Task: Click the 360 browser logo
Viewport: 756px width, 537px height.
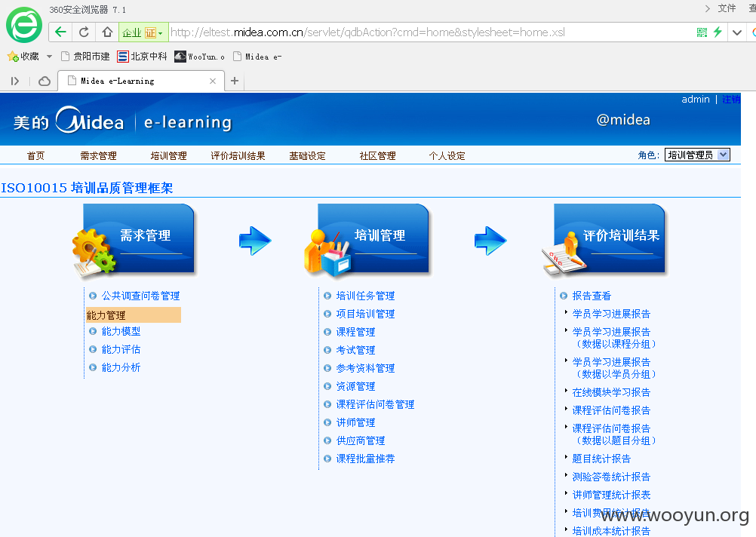Action: click(24, 25)
